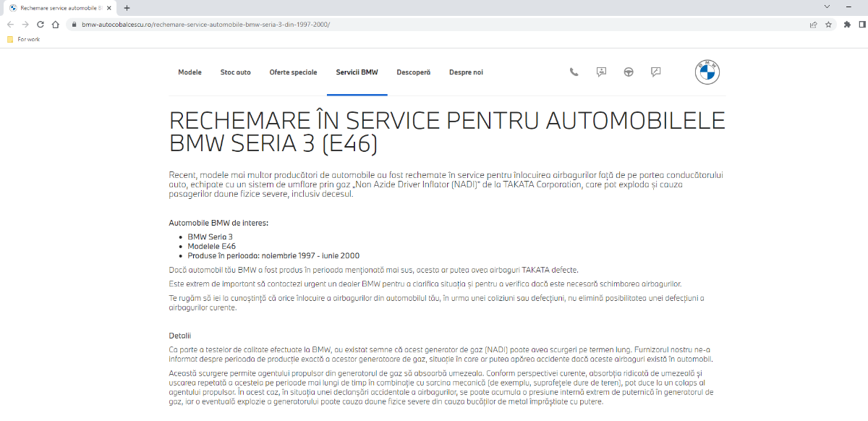Click the phone contact icon in site header

tap(574, 72)
